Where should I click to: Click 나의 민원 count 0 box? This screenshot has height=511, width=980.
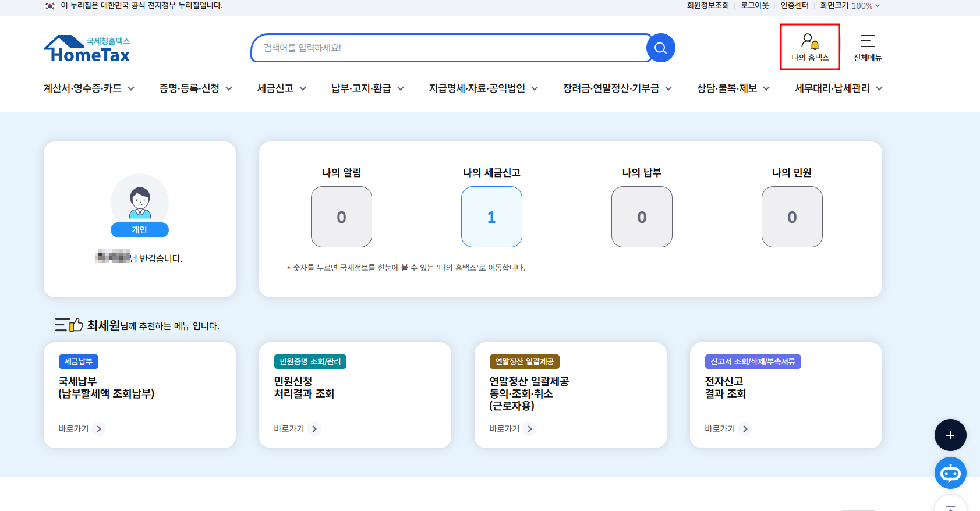tap(792, 217)
